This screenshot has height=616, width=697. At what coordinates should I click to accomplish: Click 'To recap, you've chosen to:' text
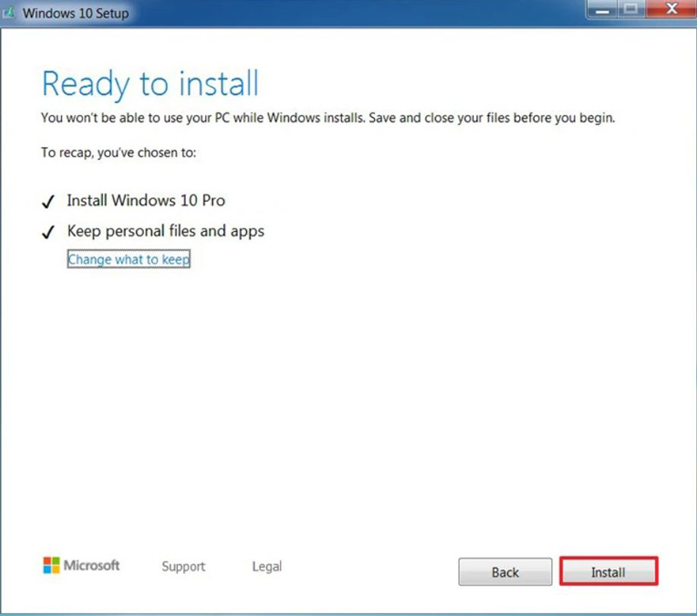pos(119,153)
